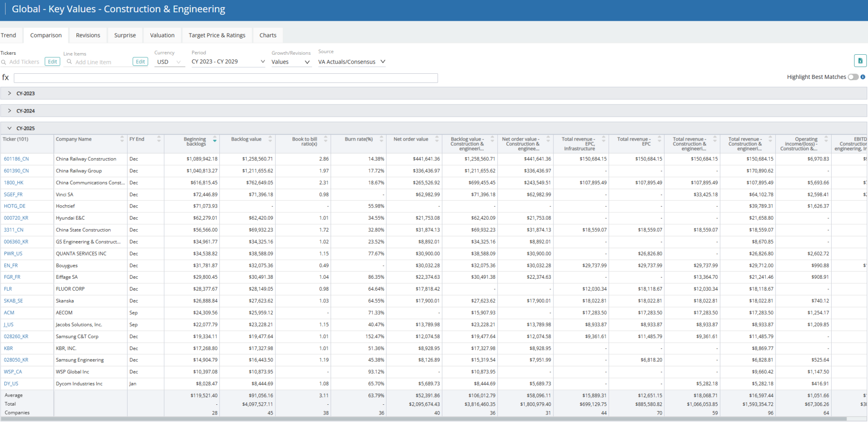Toggle Highlight Best Matches switch
This screenshot has width=868, height=423.
click(853, 77)
